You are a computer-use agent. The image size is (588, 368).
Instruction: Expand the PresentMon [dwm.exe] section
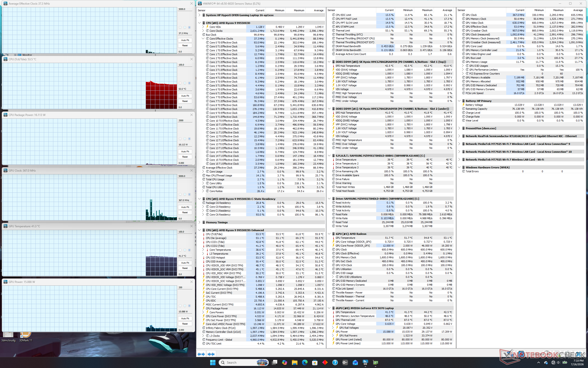(x=459, y=128)
